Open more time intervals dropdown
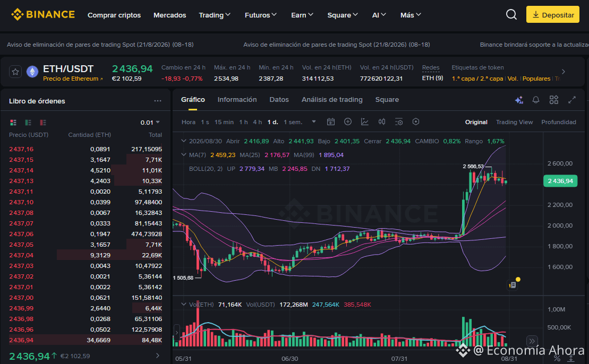 (x=314, y=122)
